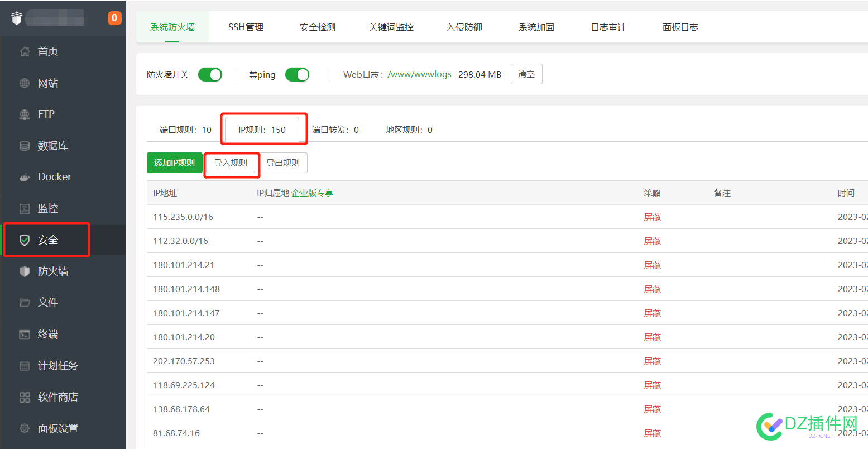The image size is (868, 449).
Task: Select the 数据库 database icon
Action: tap(25, 146)
